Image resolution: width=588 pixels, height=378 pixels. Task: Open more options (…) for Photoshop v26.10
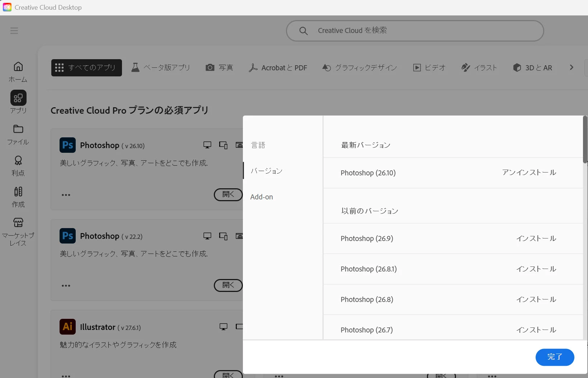(66, 195)
